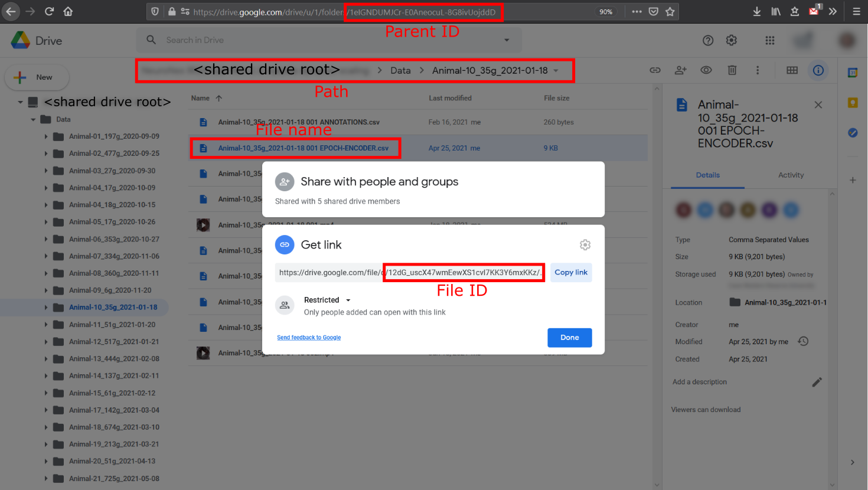868x490 pixels.
Task: Edit the description with the pencil icon
Action: coord(817,382)
